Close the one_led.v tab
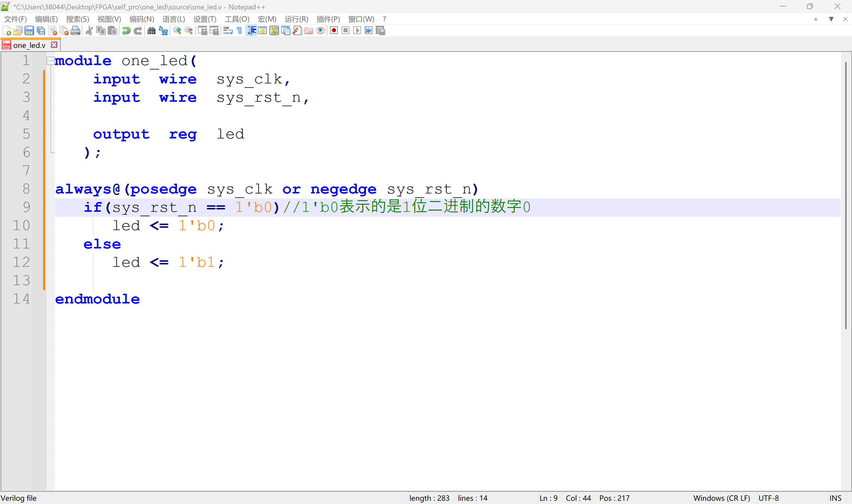This screenshot has height=504, width=852. click(54, 45)
